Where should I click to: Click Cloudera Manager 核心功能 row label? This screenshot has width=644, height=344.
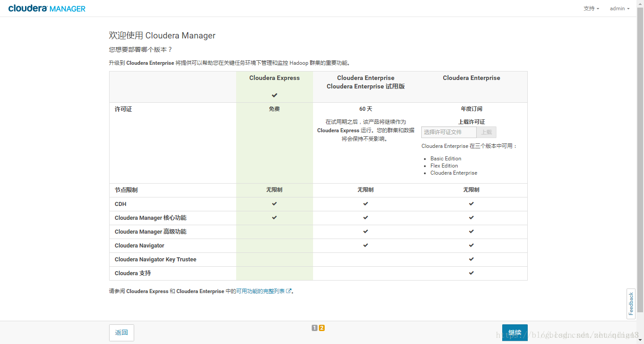[151, 218]
